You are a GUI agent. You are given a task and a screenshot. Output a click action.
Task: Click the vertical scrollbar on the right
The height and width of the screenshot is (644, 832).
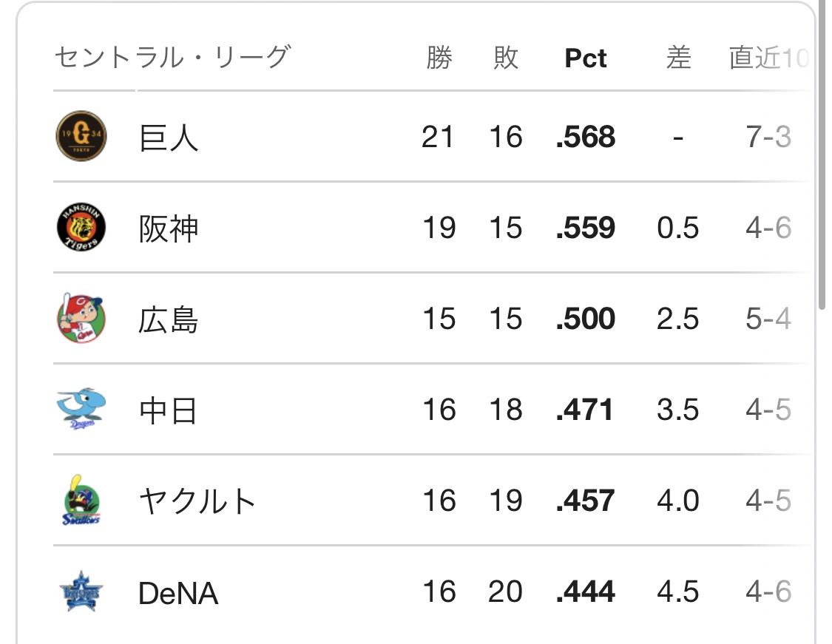pyautogui.click(x=822, y=155)
